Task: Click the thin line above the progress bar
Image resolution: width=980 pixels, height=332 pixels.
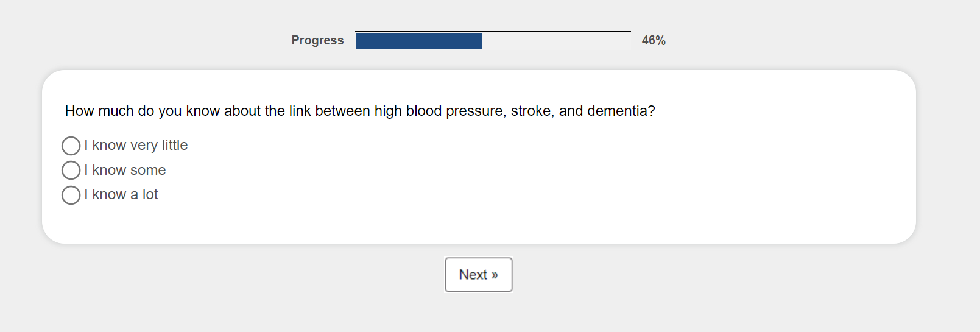Action: coord(493,31)
